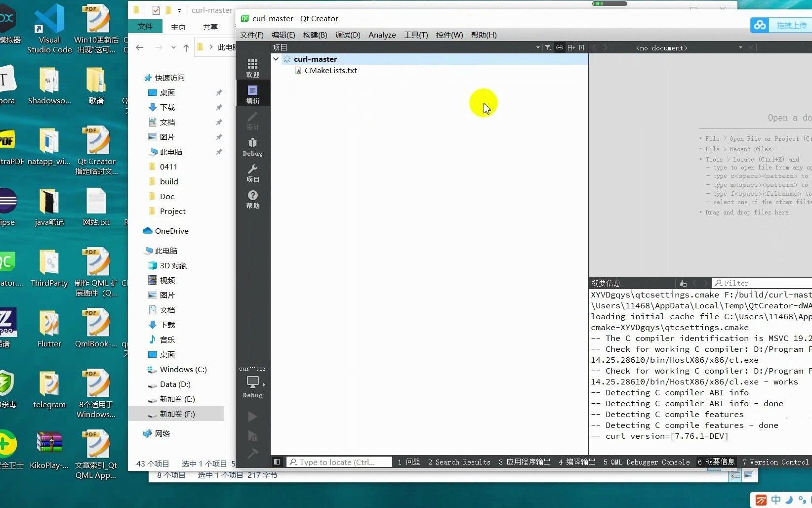
Task: Click the split project pane icon
Action: [571, 47]
